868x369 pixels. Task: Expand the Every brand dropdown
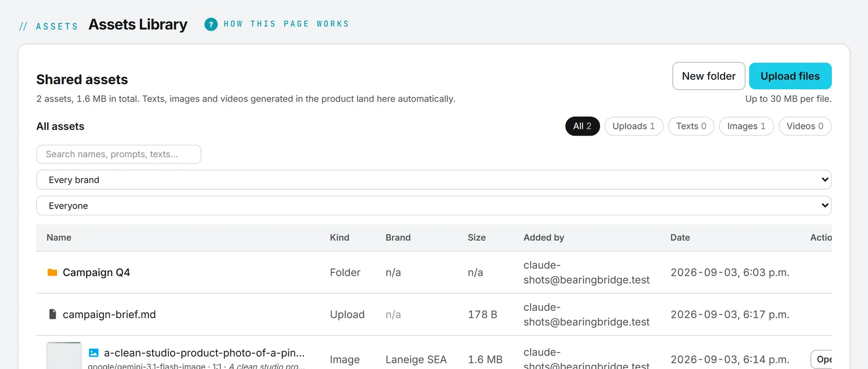pos(433,180)
